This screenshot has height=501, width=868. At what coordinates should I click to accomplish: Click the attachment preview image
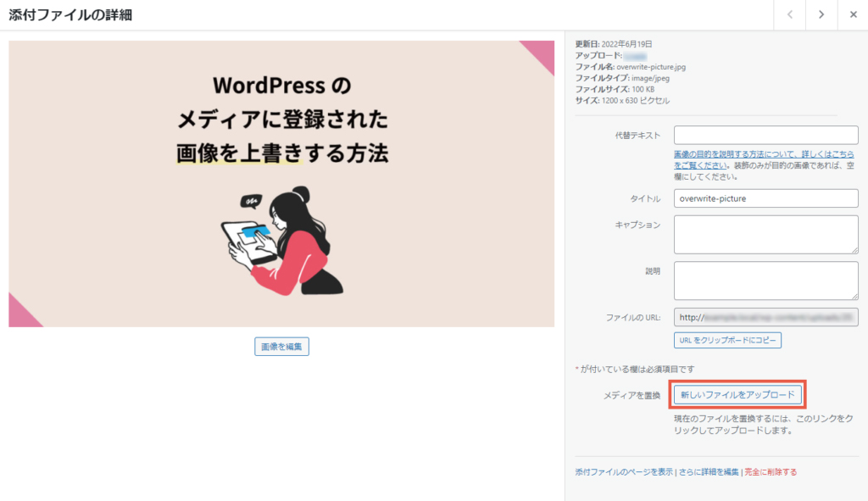coord(281,184)
